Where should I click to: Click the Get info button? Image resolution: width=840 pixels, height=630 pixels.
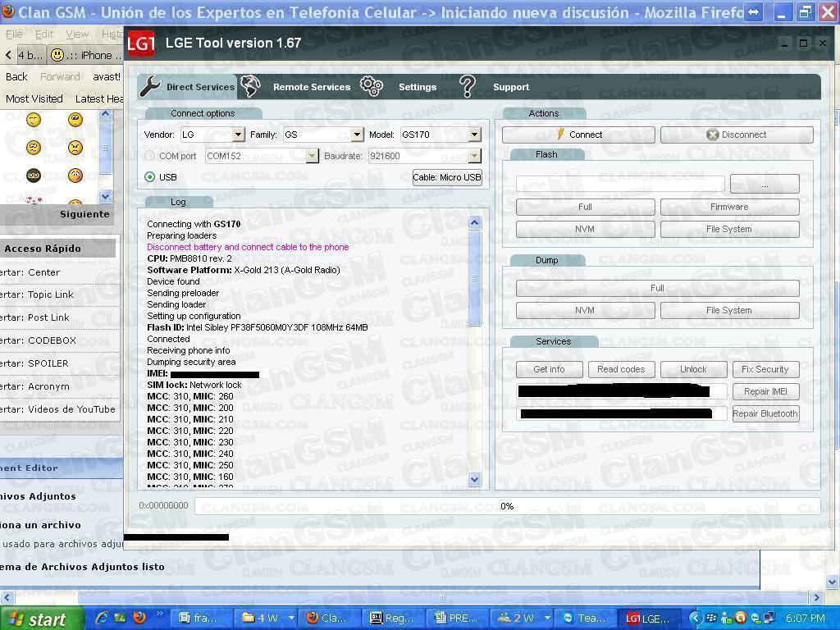tap(549, 370)
